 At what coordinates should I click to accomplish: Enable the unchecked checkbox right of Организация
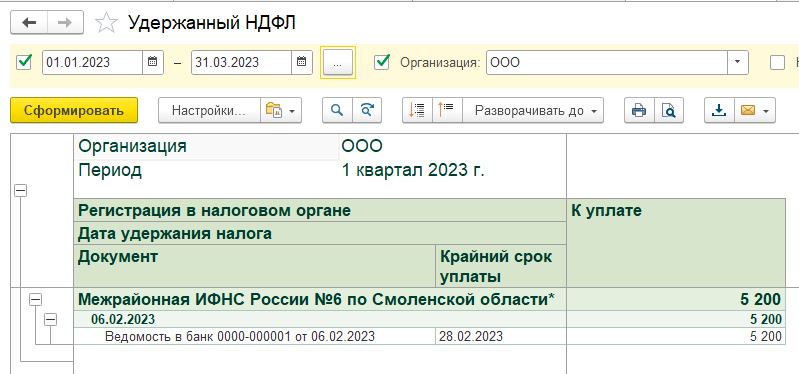tap(778, 62)
